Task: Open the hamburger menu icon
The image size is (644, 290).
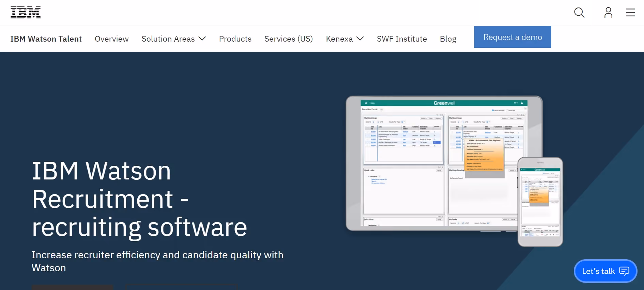Action: click(x=630, y=13)
